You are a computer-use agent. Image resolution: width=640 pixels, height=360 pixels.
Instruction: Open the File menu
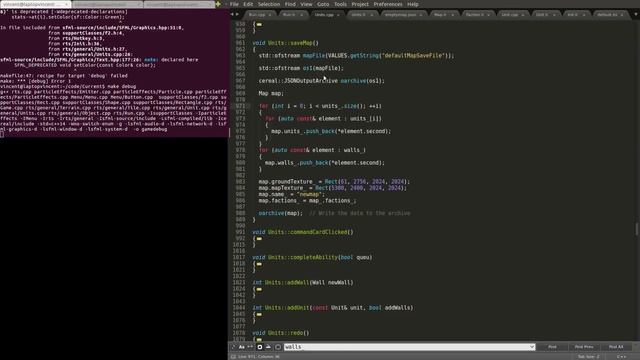pyautogui.click(x=234, y=4)
